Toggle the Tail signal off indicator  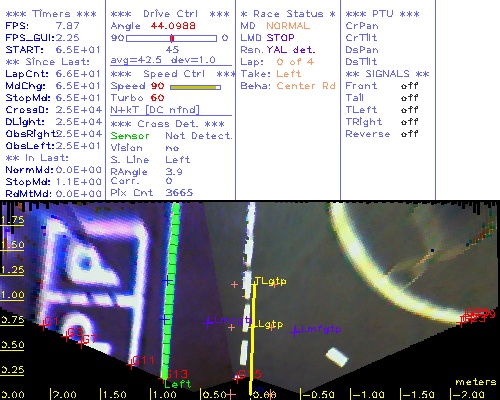pyautogui.click(x=409, y=98)
